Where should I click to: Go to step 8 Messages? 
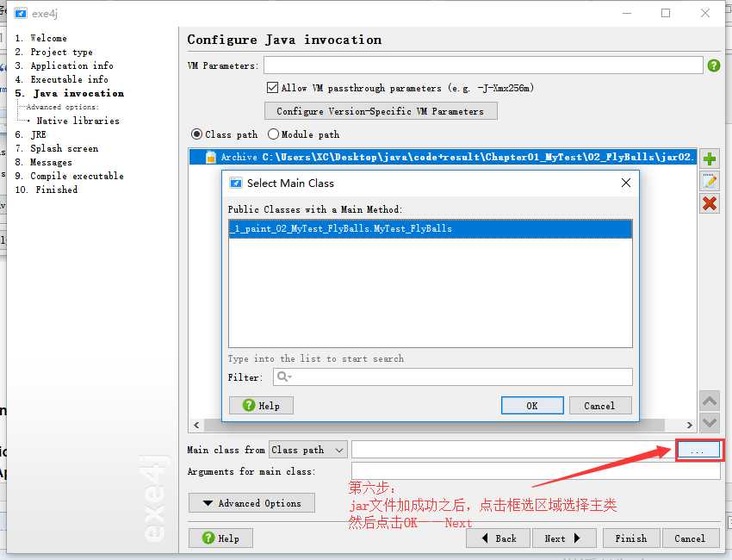43,162
